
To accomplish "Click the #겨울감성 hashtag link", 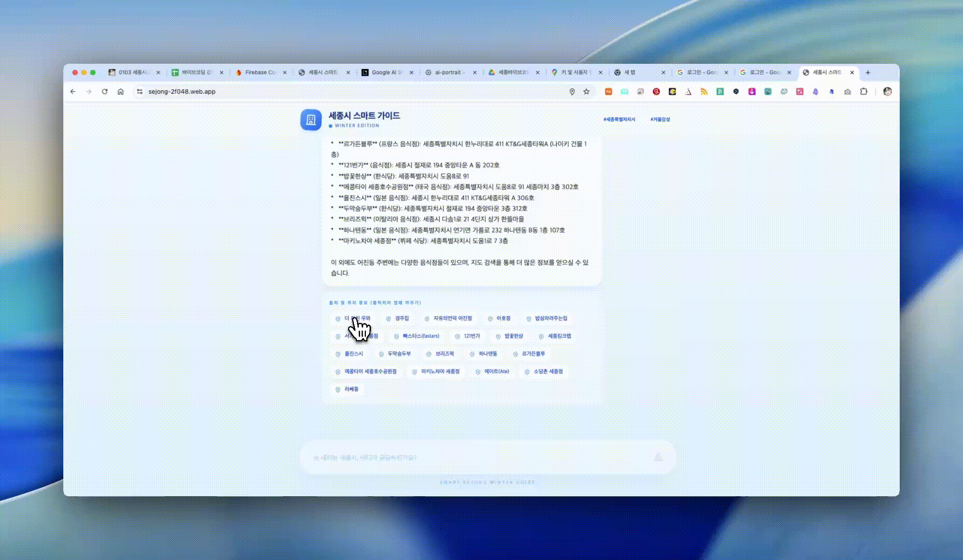I will coord(660,119).
